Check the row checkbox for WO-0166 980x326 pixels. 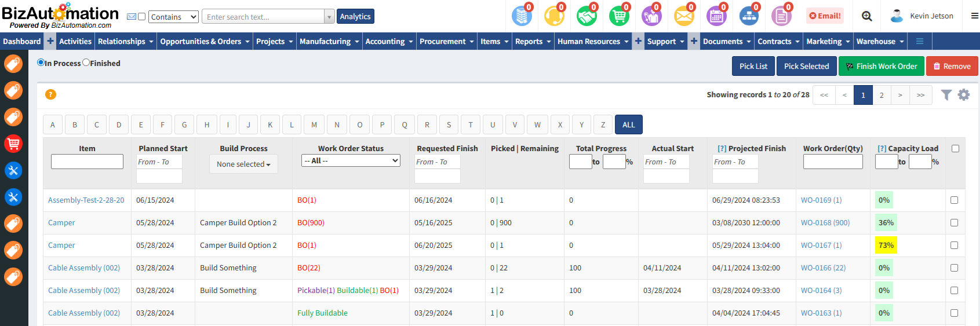[954, 268]
